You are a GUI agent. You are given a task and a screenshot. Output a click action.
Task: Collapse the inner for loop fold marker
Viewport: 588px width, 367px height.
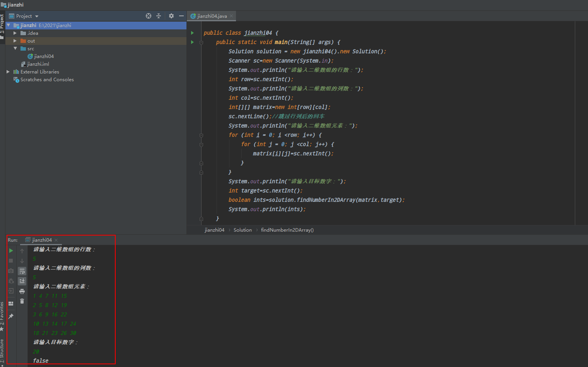(x=201, y=145)
